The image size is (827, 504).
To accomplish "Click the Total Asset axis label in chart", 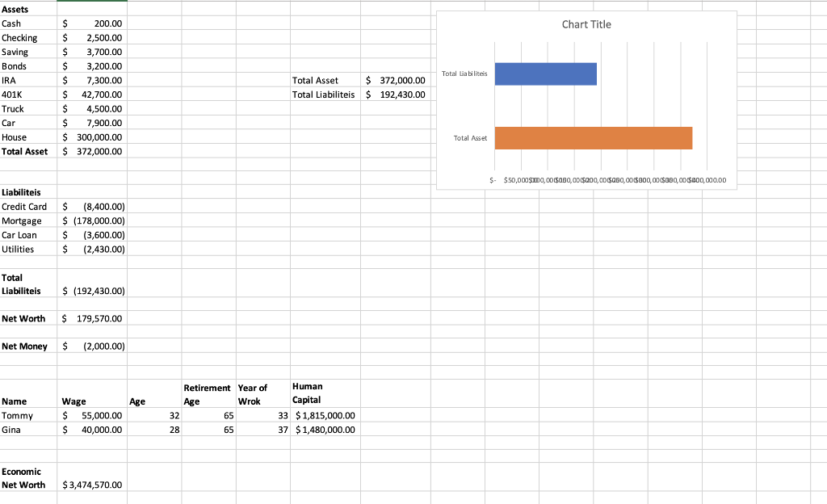I will (x=470, y=138).
